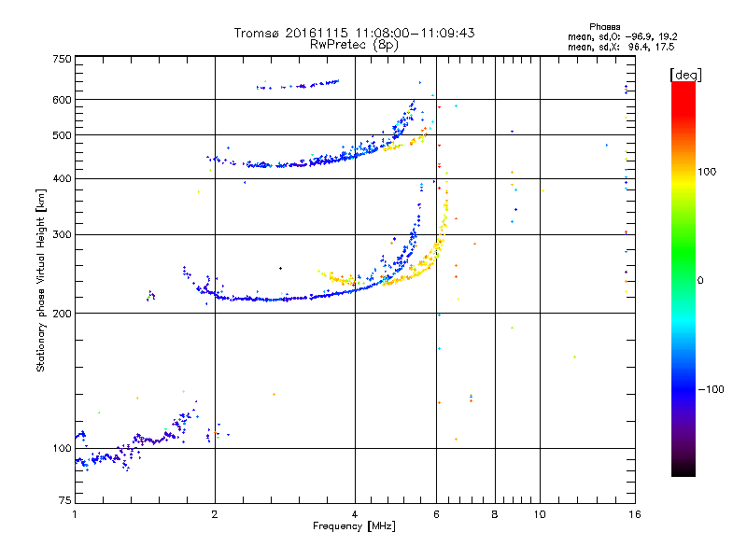Image resolution: width=747 pixels, height=560 pixels.
Task: Click the "Frequency [MHz]" x-axis label
Action: (x=354, y=526)
